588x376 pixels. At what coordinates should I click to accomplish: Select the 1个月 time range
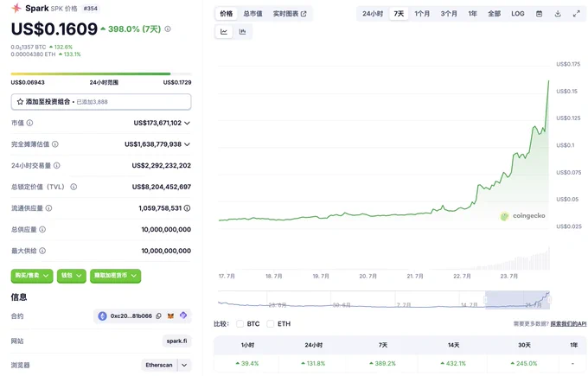[422, 14]
